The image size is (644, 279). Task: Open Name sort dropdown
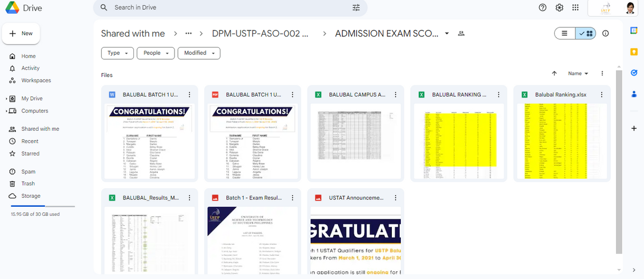coord(578,73)
